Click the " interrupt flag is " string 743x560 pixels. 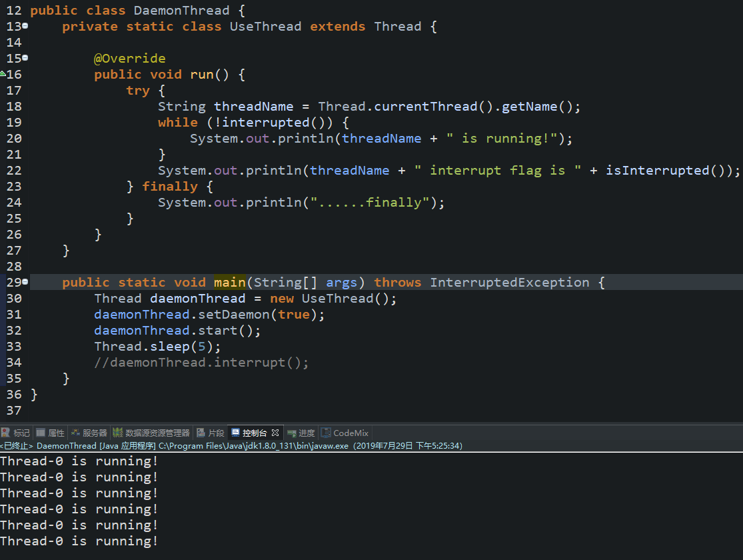(498, 170)
